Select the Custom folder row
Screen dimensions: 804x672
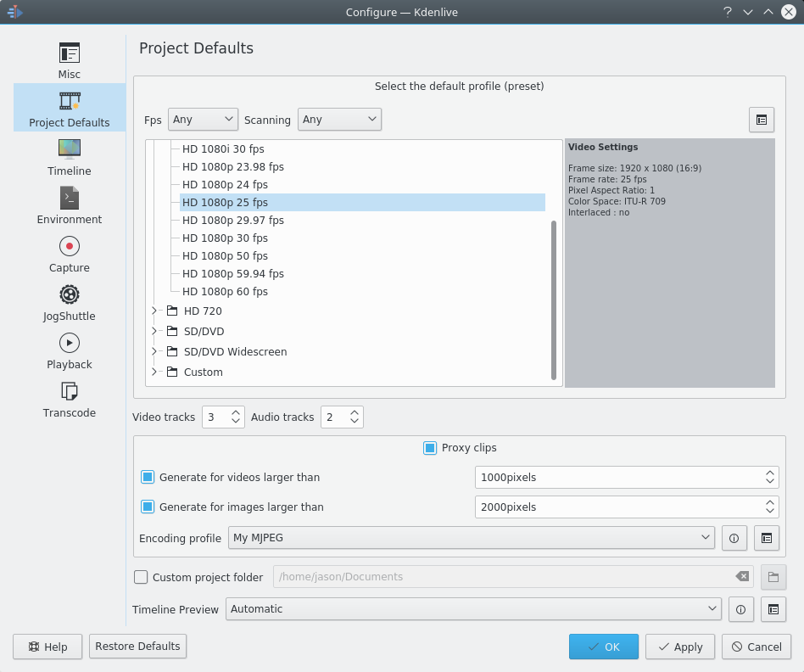click(x=355, y=372)
